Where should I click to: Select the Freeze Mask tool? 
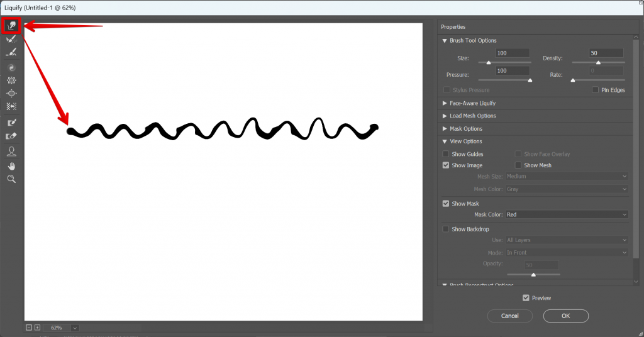pos(11,123)
